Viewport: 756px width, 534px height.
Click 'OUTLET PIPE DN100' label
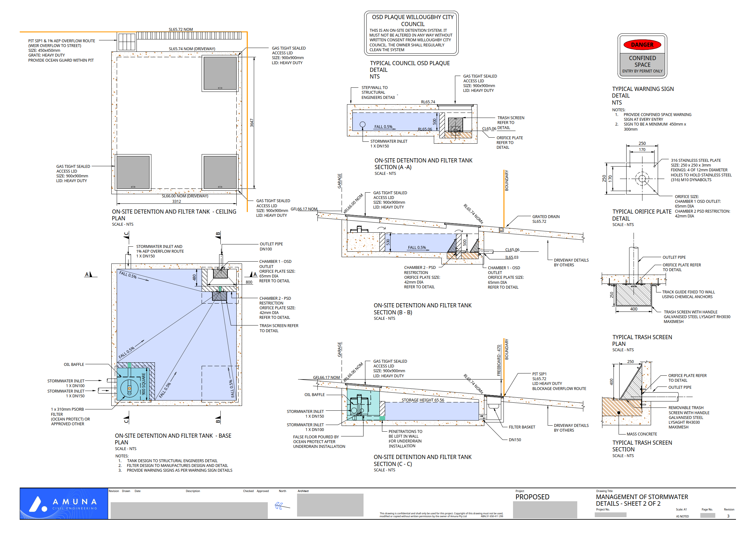pos(271,246)
